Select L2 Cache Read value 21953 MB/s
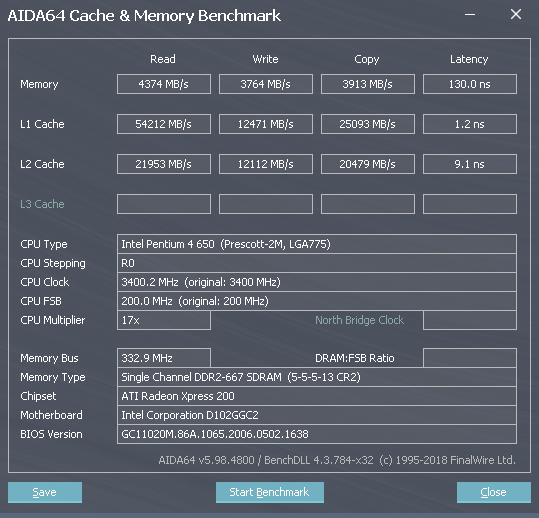 164,164
